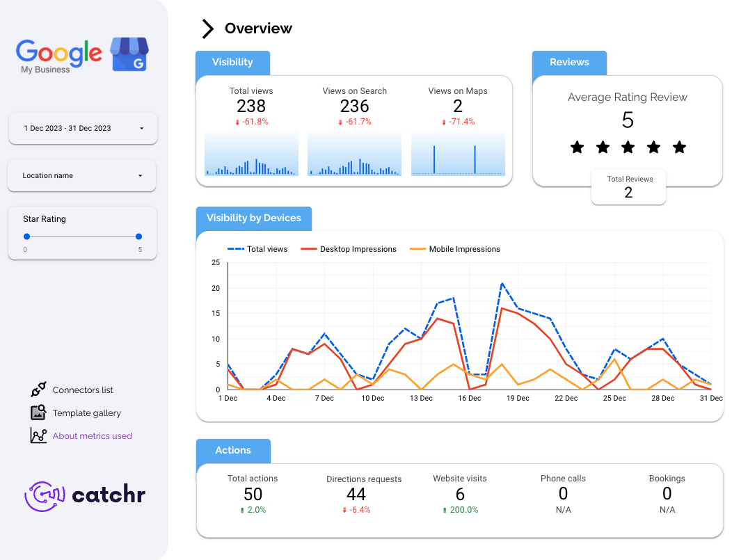This screenshot has height=560, width=748.
Task: Select the Visibility tab
Action: pos(232,62)
